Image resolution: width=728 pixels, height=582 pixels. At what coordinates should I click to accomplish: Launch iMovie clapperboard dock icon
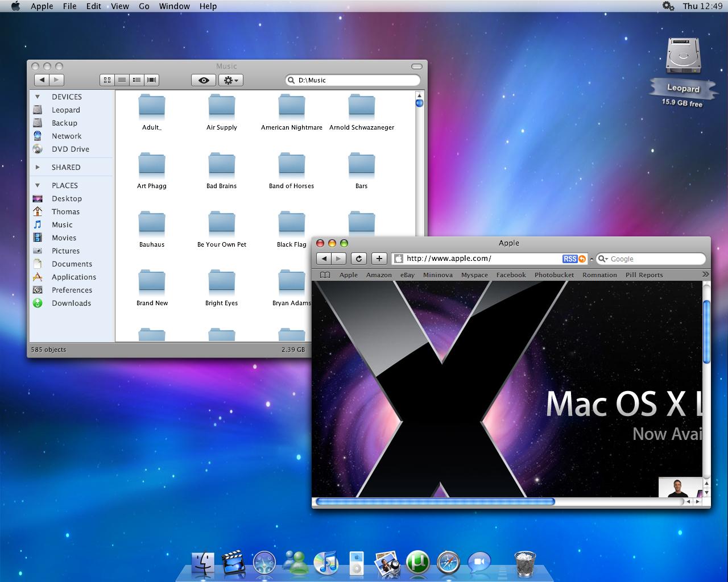click(x=233, y=563)
